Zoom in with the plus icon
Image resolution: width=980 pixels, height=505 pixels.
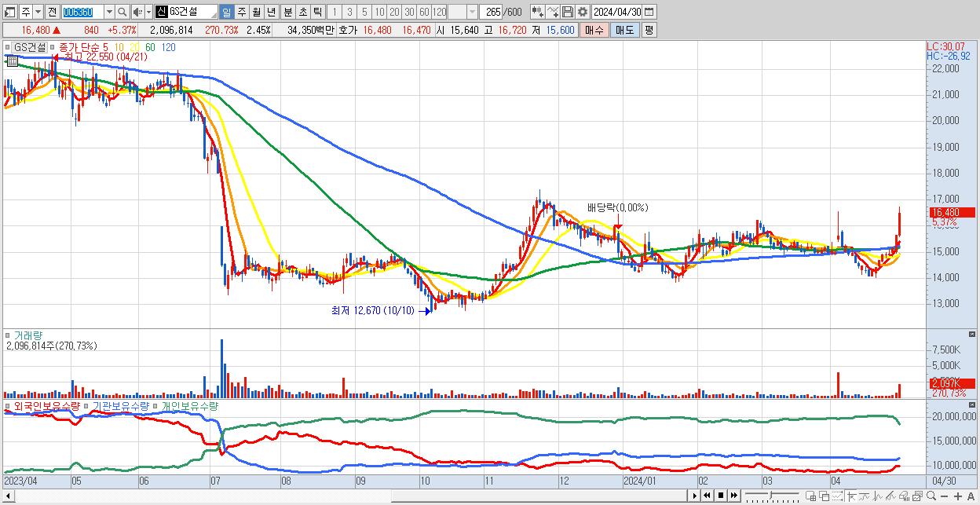[958, 496]
